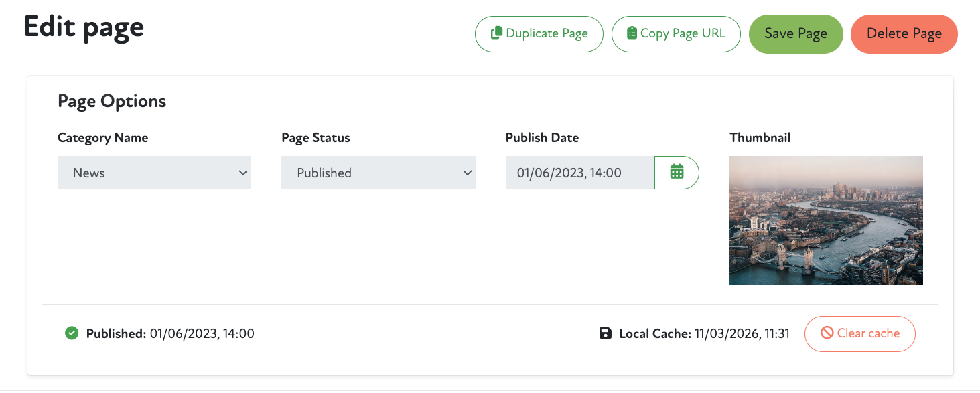Click the clipboard icon in Copy Page URL

click(x=631, y=33)
